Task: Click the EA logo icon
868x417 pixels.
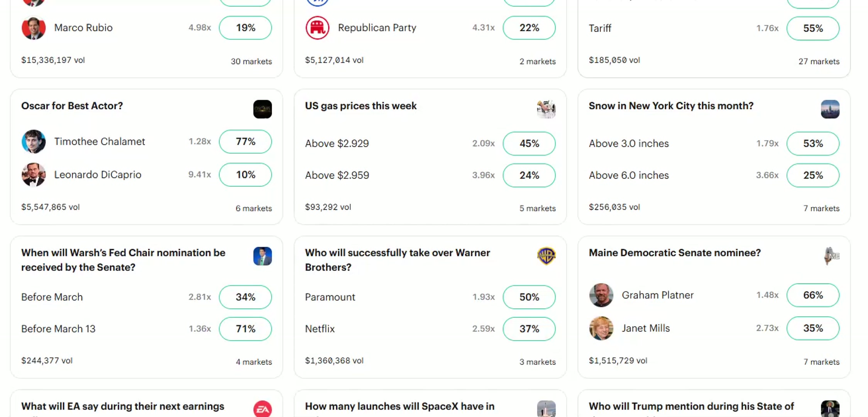Action: [262, 409]
